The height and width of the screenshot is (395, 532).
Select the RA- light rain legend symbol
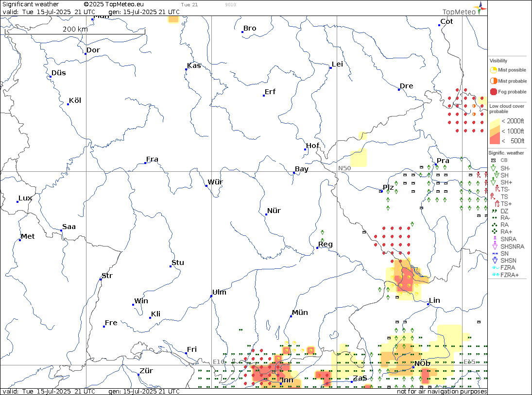494,218
